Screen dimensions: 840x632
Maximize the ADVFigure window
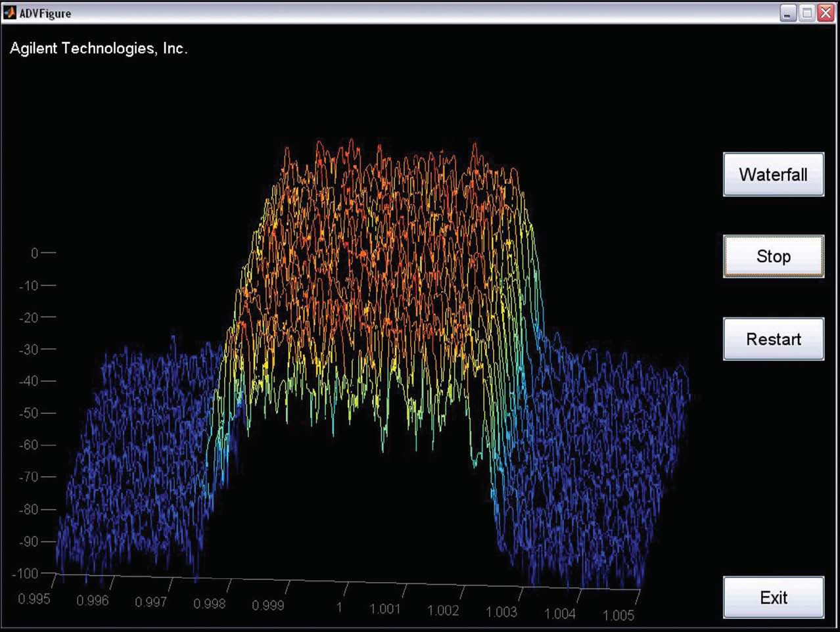tap(806, 13)
